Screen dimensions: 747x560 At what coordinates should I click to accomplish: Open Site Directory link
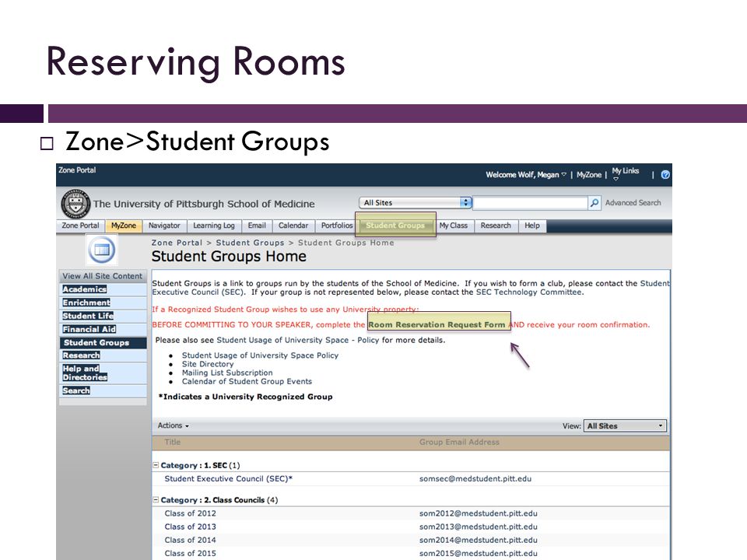pyautogui.click(x=208, y=364)
